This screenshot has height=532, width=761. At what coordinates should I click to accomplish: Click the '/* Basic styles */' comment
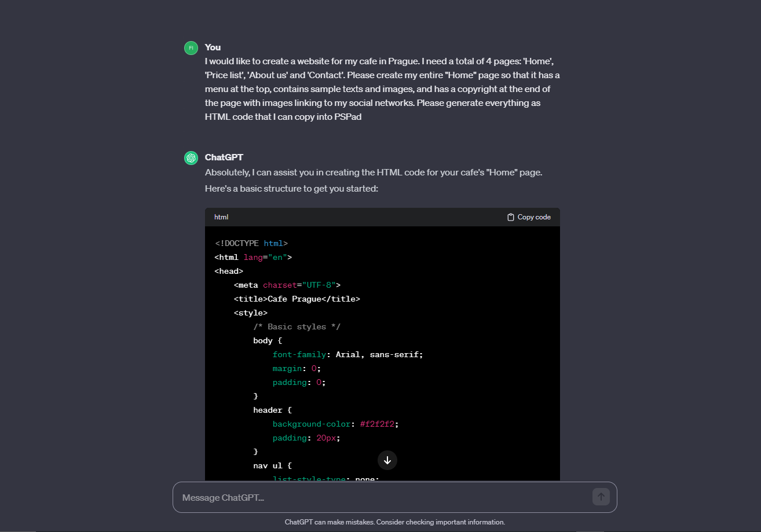pyautogui.click(x=297, y=326)
